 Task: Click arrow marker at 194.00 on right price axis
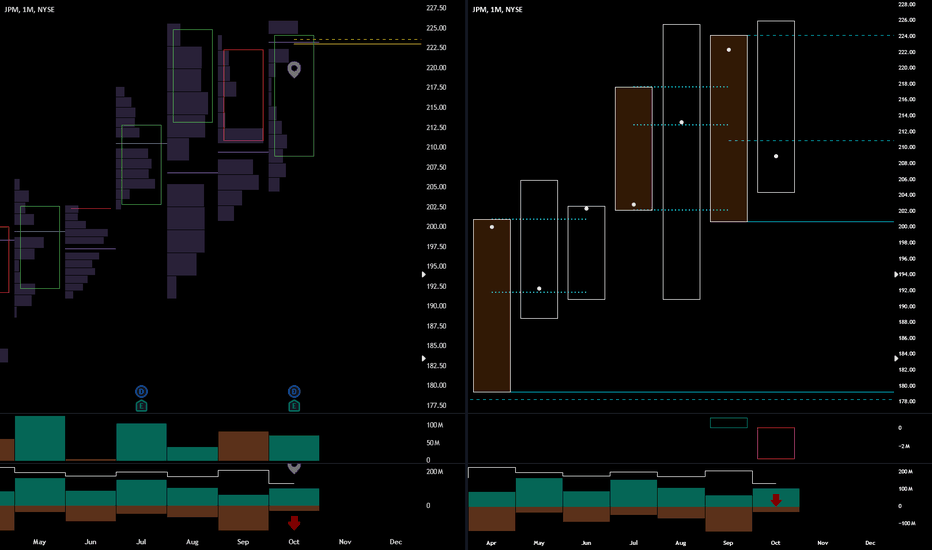click(896, 274)
